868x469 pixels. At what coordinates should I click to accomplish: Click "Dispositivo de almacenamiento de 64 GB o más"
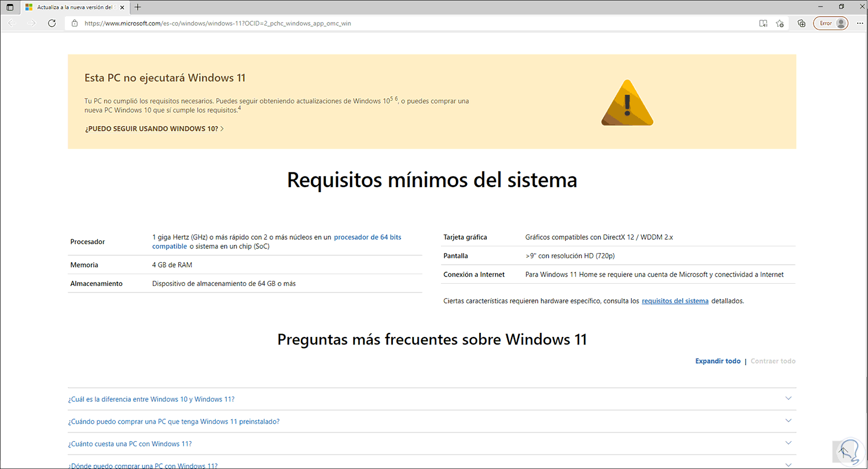coord(224,284)
